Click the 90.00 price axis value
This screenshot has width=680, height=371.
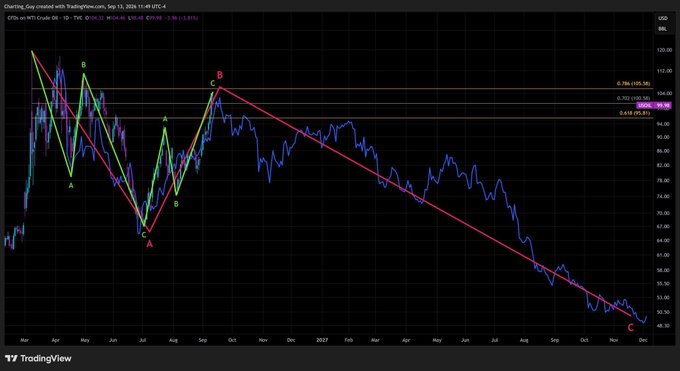coord(664,137)
